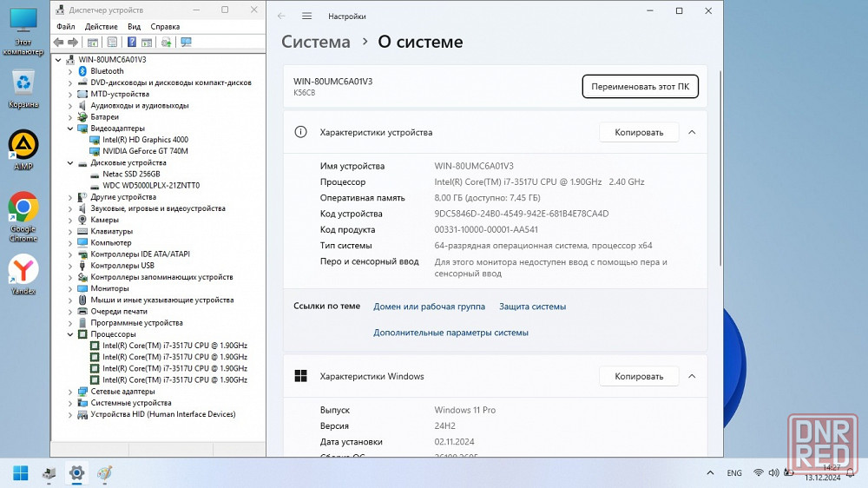Click Переименовать этот ПК button
The height and width of the screenshot is (488, 868).
click(640, 87)
